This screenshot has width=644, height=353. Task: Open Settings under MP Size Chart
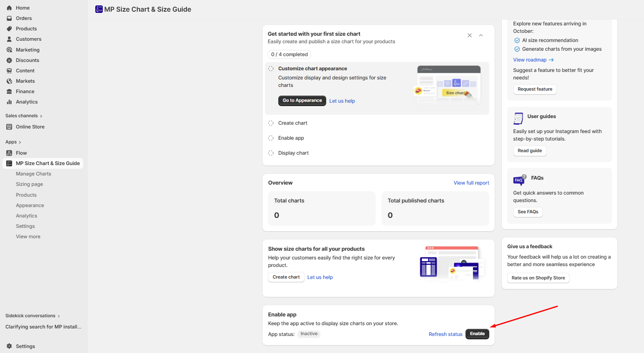click(25, 226)
